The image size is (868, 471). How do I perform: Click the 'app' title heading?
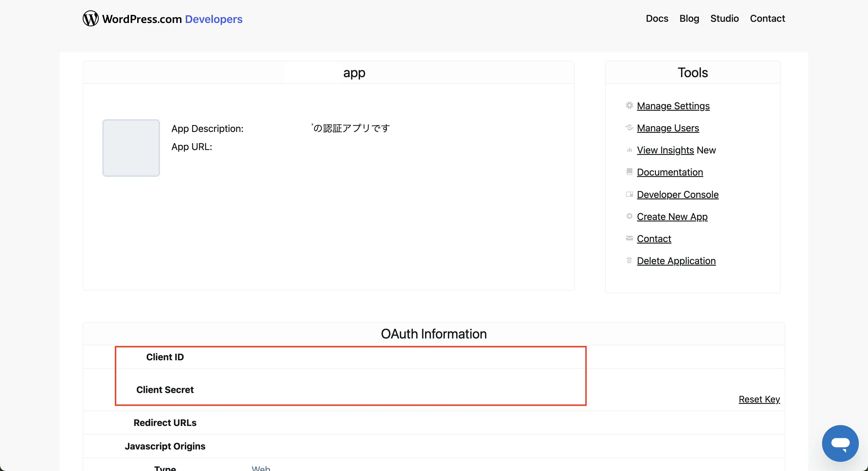pyautogui.click(x=354, y=73)
